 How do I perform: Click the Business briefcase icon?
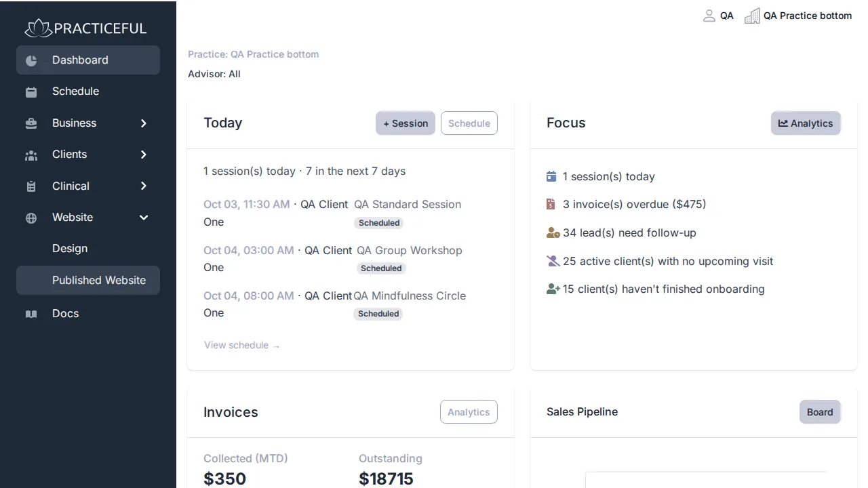31,123
